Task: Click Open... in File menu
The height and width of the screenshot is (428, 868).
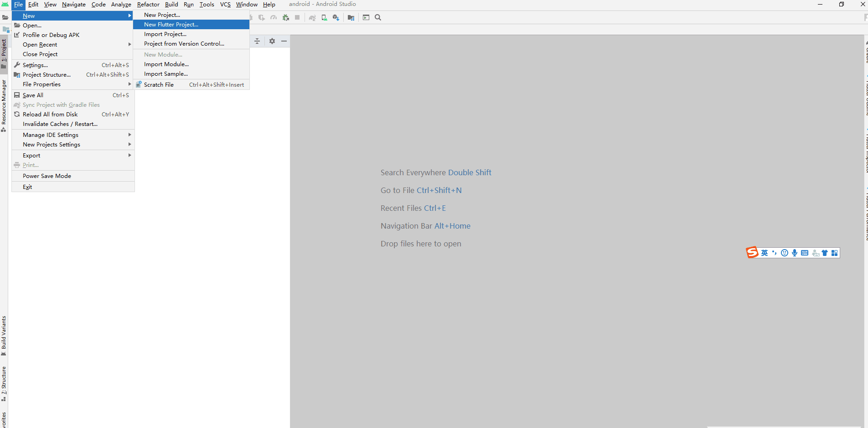Action: pyautogui.click(x=73, y=26)
